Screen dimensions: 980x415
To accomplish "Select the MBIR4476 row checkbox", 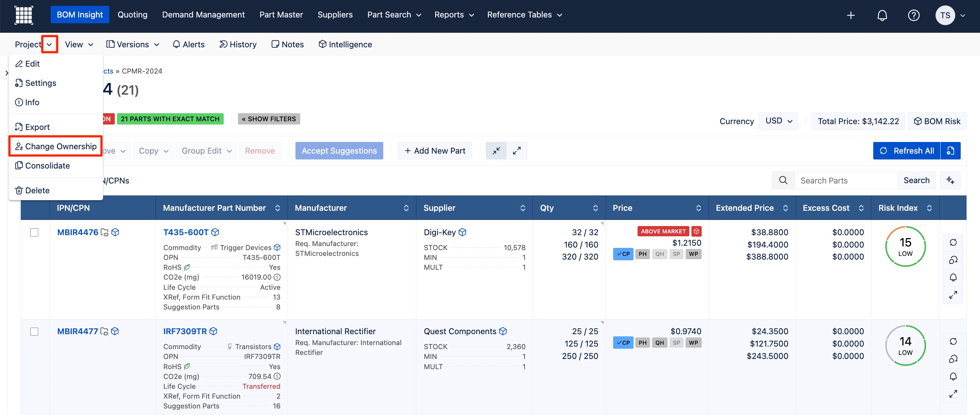I will click(x=34, y=233).
